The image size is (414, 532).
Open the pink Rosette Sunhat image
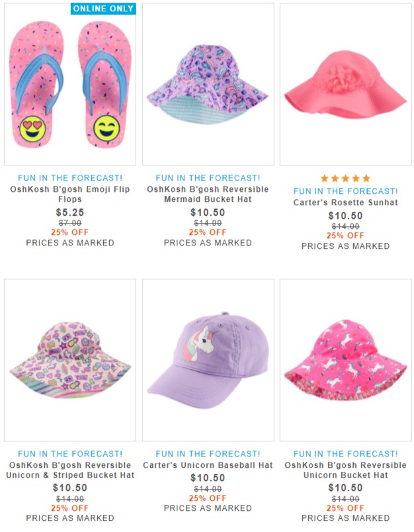(345, 84)
